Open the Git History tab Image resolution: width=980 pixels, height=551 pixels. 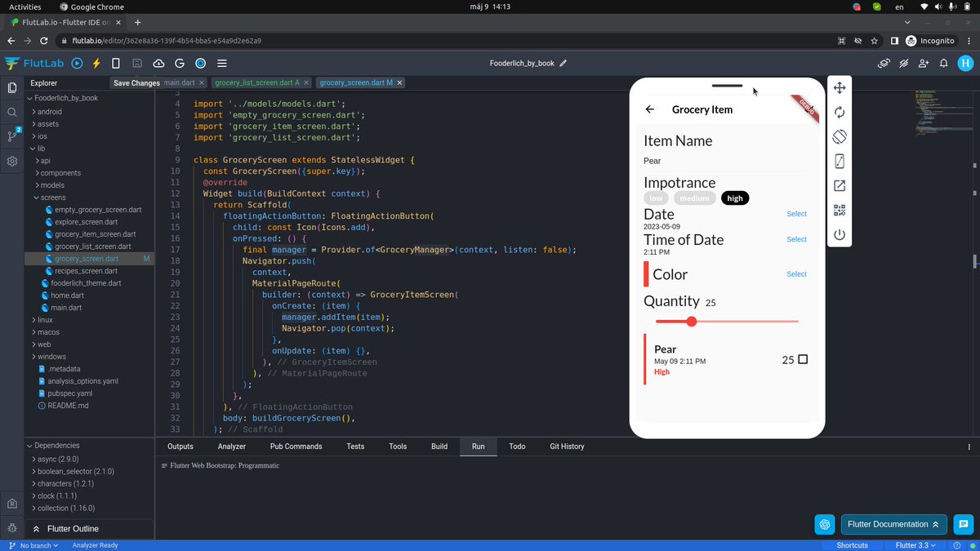click(567, 447)
